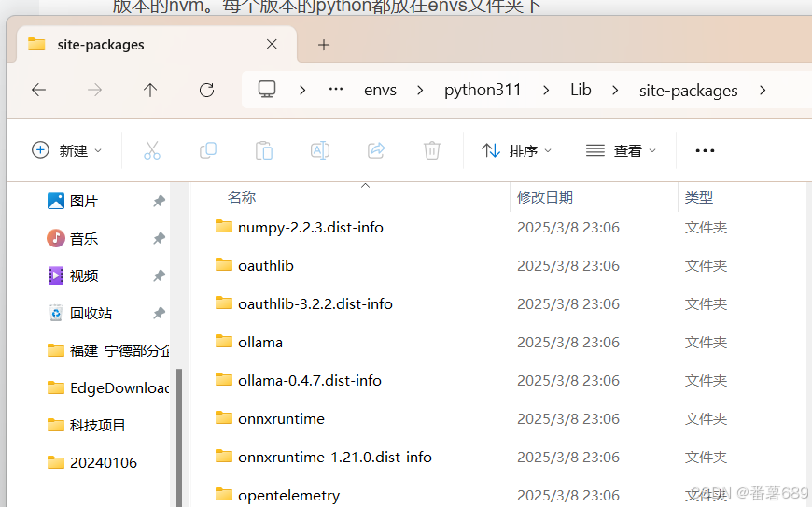Expand chevron after envs breadcrumb

[420, 91]
